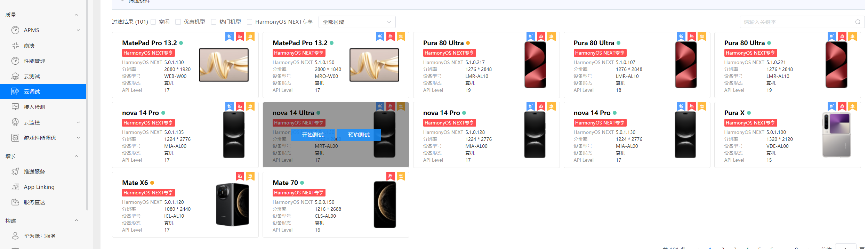Select the highlighted 云测试 menu item
Image resolution: width=868 pixels, height=249 pixels.
click(x=43, y=91)
